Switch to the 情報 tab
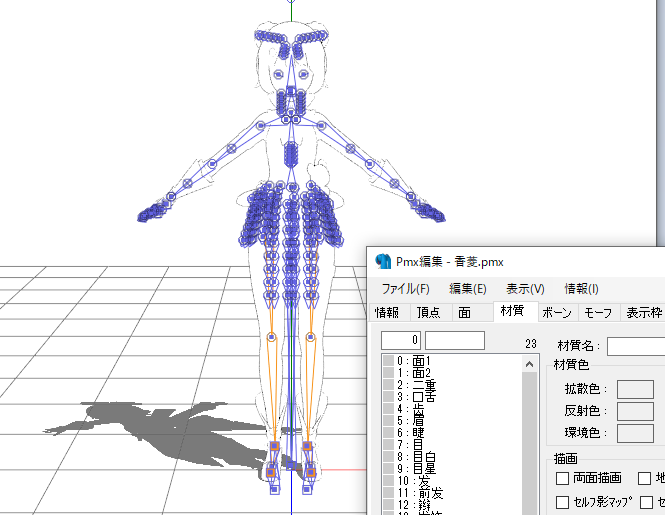Image resolution: width=665 pixels, height=515 pixels. click(387, 313)
